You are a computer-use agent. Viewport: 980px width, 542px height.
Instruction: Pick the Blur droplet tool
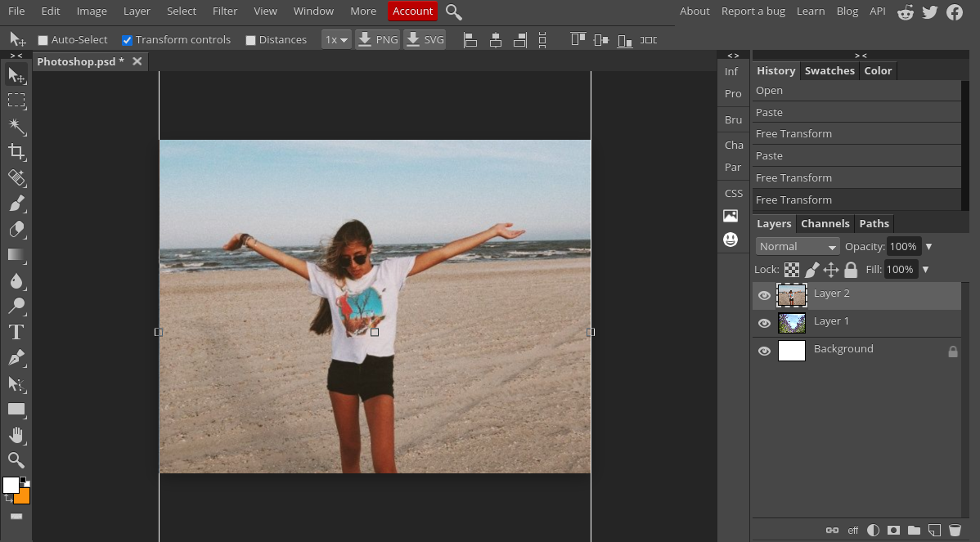click(16, 281)
